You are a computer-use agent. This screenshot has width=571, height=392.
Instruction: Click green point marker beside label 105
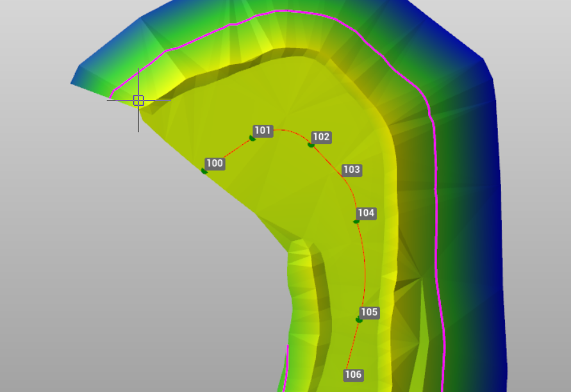(x=359, y=320)
